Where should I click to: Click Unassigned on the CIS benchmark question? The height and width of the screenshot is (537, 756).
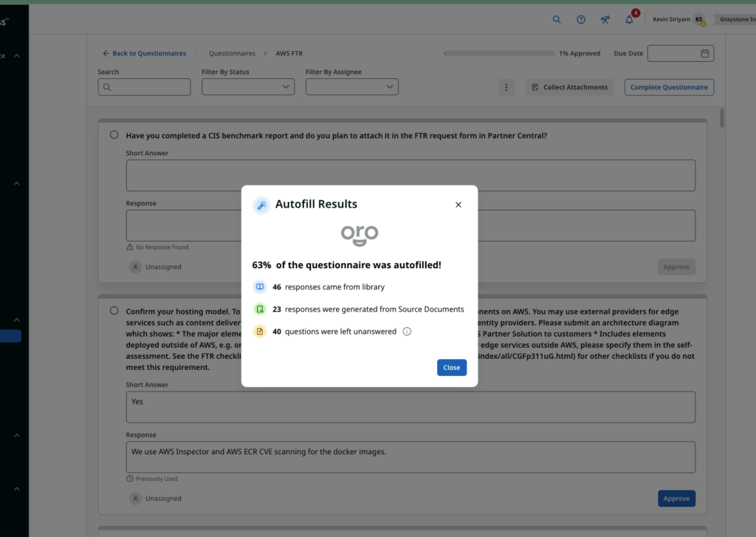155,267
